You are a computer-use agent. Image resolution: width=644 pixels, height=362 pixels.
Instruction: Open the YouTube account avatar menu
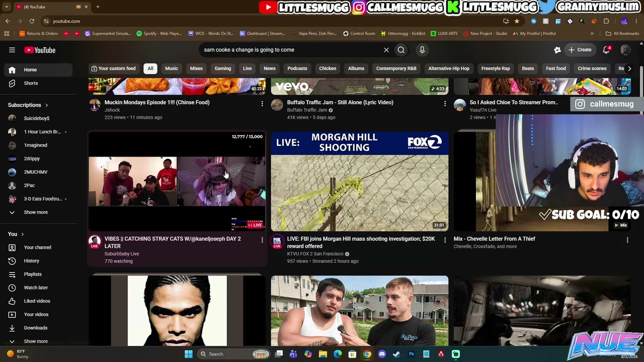click(625, 50)
